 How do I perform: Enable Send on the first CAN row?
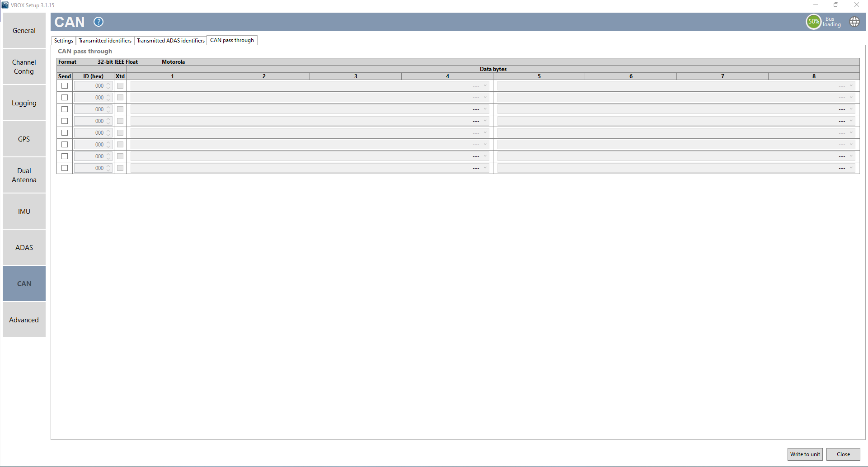[64, 85]
